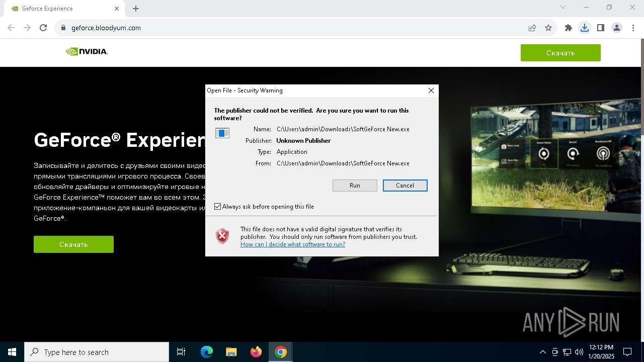Open the clock showing 12:12 PM
Screen dimensions: 644x362
tap(601, 352)
